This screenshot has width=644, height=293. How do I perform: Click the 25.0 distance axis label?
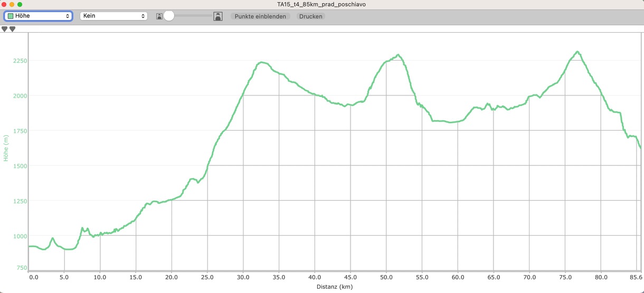207,277
